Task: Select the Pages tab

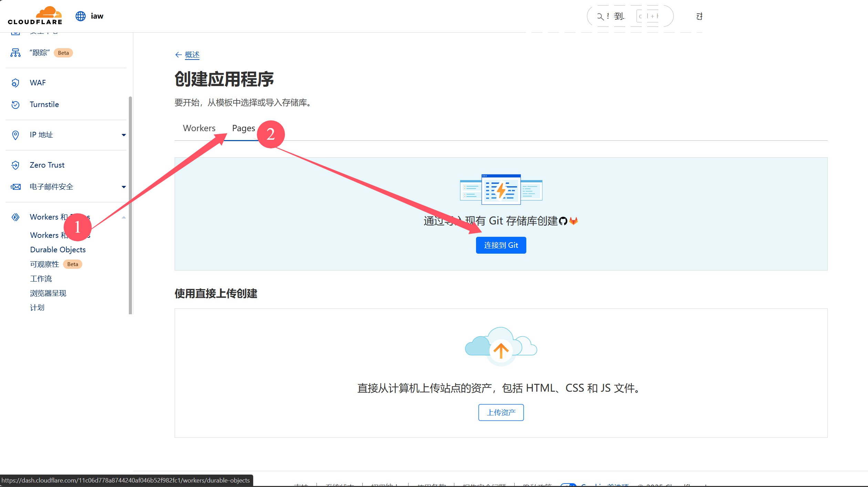Action: pyautogui.click(x=244, y=128)
